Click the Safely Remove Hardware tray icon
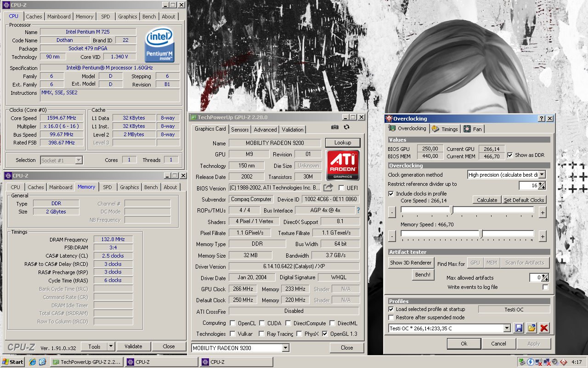The height and width of the screenshot is (368, 588). click(x=522, y=362)
